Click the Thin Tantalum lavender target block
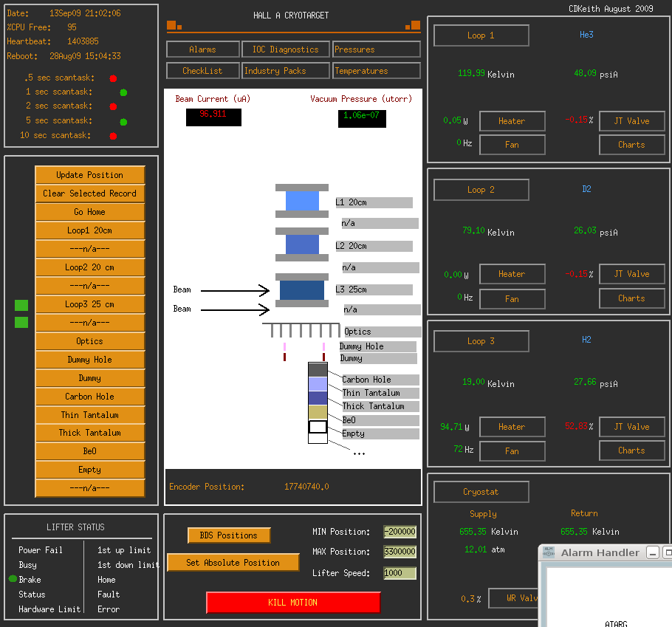Screen dimensions: 672x627 (x=318, y=384)
